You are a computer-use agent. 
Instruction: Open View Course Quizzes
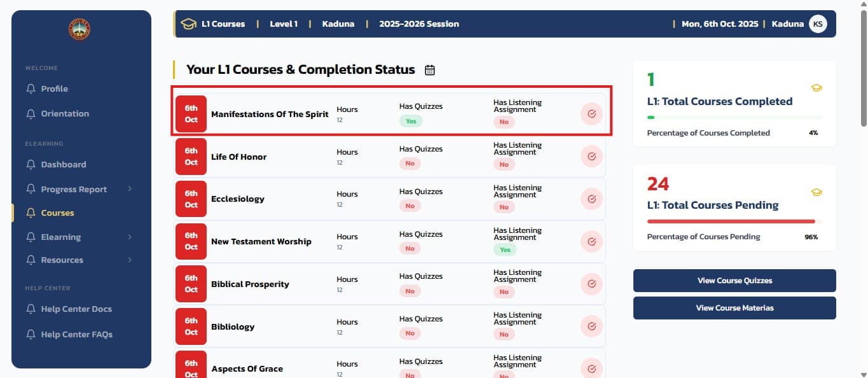(x=734, y=280)
